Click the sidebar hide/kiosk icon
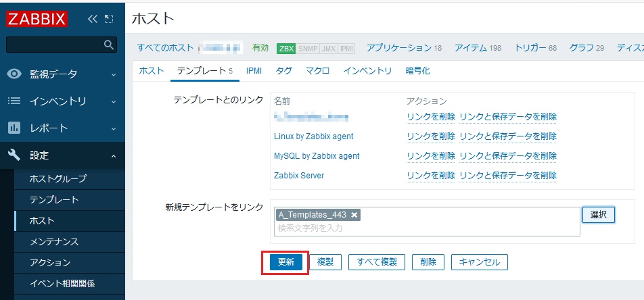Screen dimensions: 644x300 (109, 19)
